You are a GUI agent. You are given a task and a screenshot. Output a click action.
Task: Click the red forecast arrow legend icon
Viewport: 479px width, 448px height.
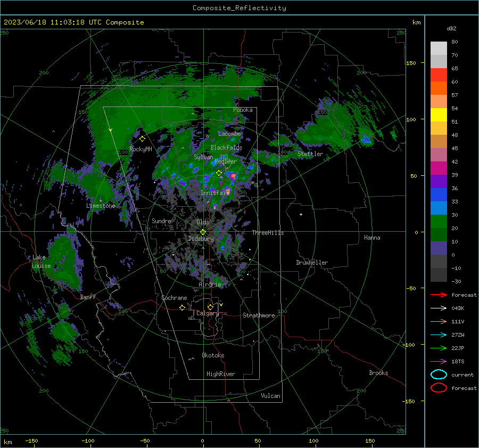(x=439, y=295)
